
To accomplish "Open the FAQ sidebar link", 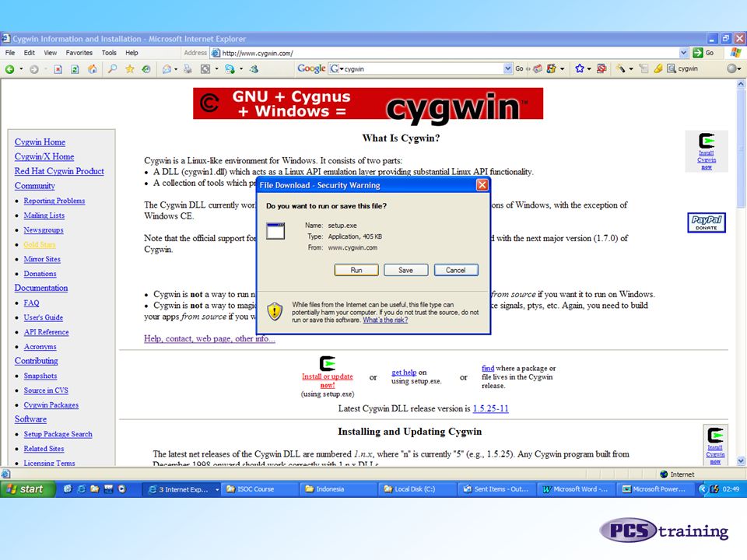I will (31, 303).
